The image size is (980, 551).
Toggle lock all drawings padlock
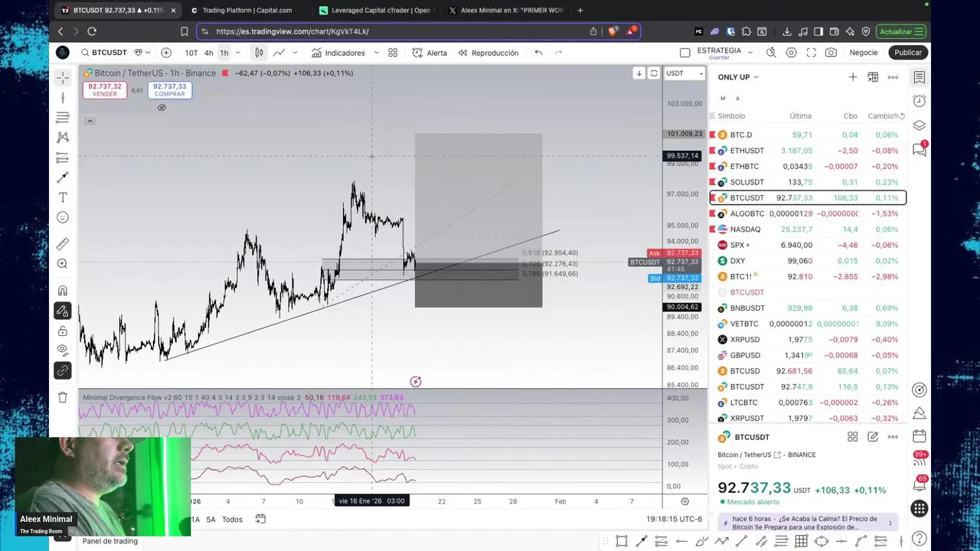click(x=63, y=331)
